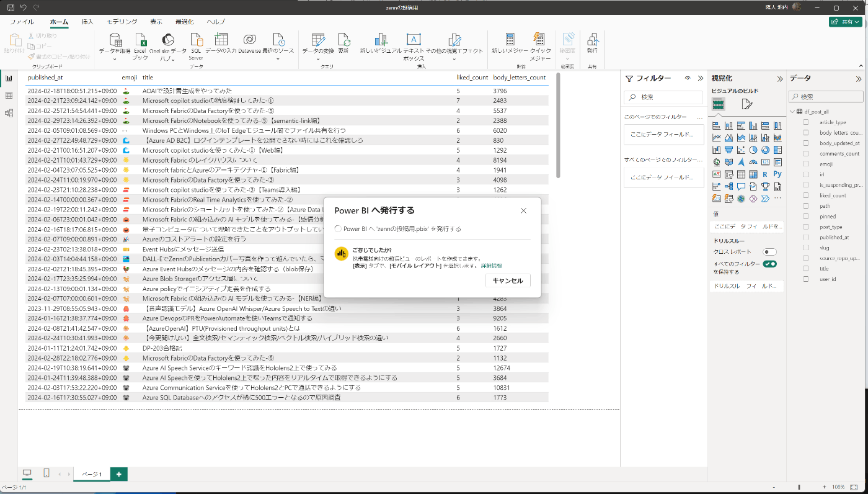The image size is (868, 494).
Task: Open the Modeling (モデリング) ribbon tab
Action: 122,22
